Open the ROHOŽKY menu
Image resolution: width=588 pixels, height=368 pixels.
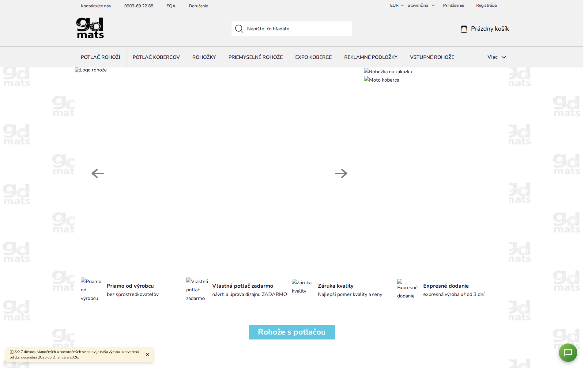click(x=204, y=57)
